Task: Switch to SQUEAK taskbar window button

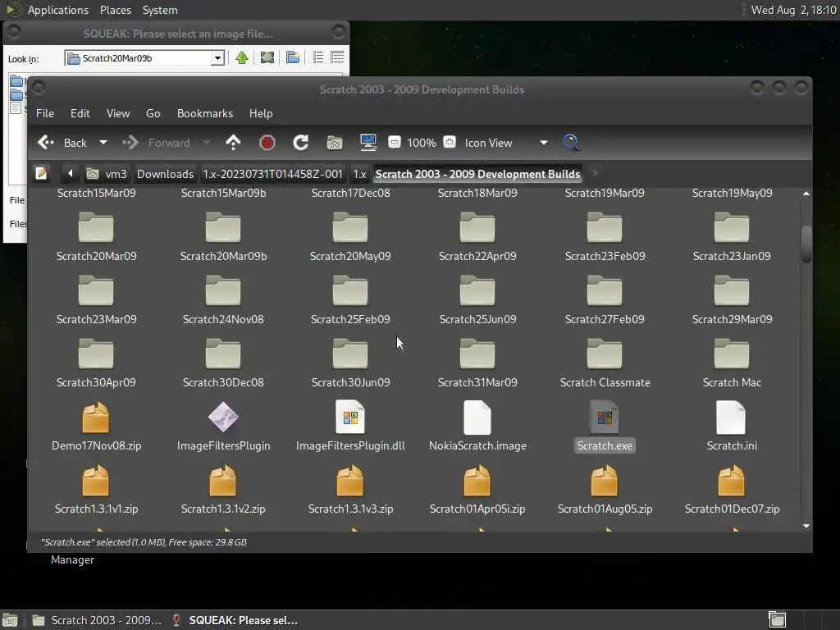Action: 234,620
